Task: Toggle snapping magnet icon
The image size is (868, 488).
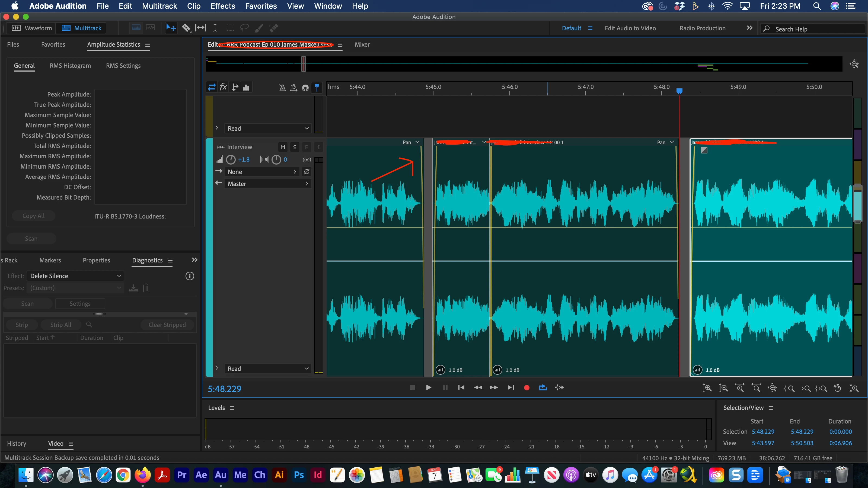Action: (305, 88)
